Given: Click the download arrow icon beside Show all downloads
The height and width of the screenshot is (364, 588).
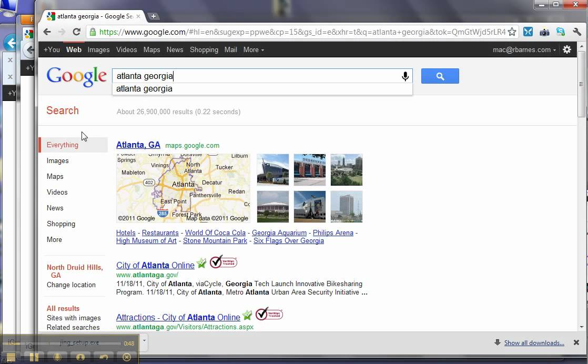Looking at the screenshot, I should (x=497, y=342).
